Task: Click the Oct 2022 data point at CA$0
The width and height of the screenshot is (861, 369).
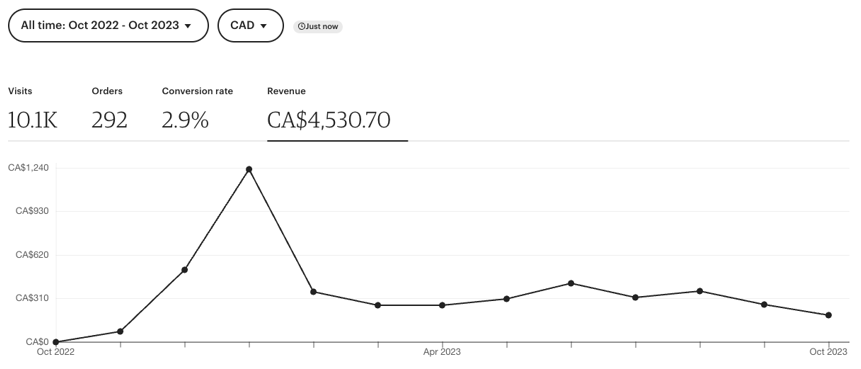Action: (x=55, y=342)
